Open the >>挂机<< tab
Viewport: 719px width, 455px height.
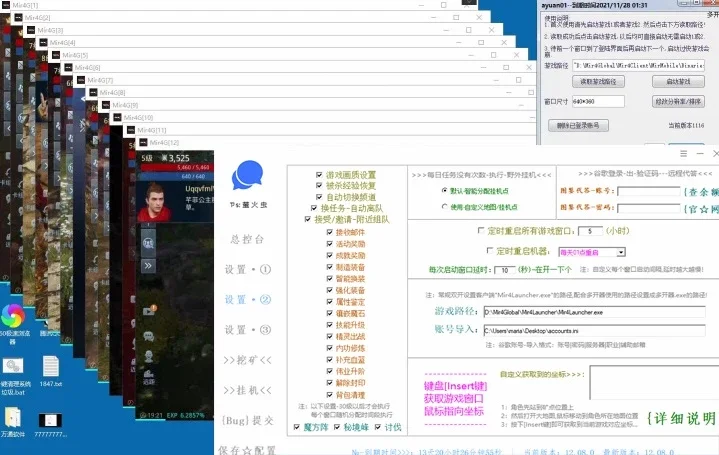click(x=248, y=390)
